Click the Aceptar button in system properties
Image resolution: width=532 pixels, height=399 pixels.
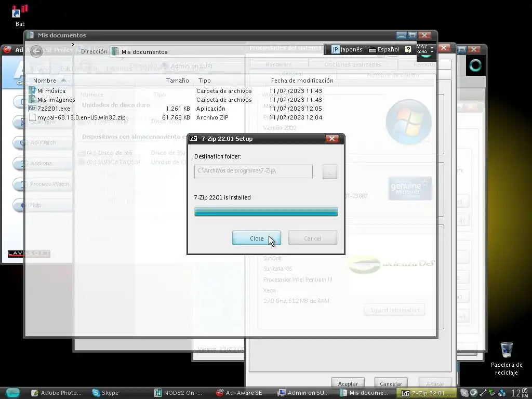[x=348, y=383]
